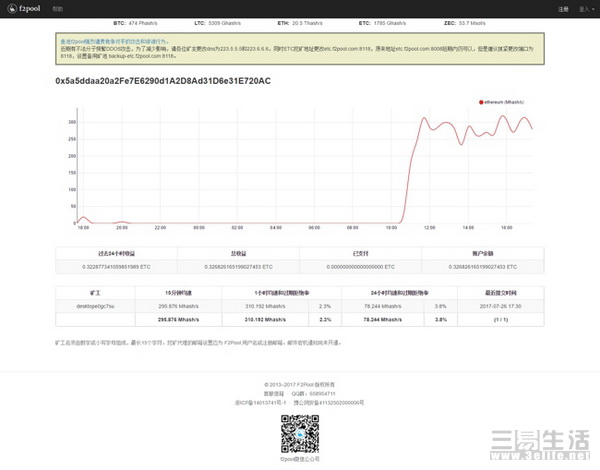This screenshot has height=470, width=600.
Task: Click the © 2013-2017 F2Pool copyright text
Action: (x=300, y=385)
